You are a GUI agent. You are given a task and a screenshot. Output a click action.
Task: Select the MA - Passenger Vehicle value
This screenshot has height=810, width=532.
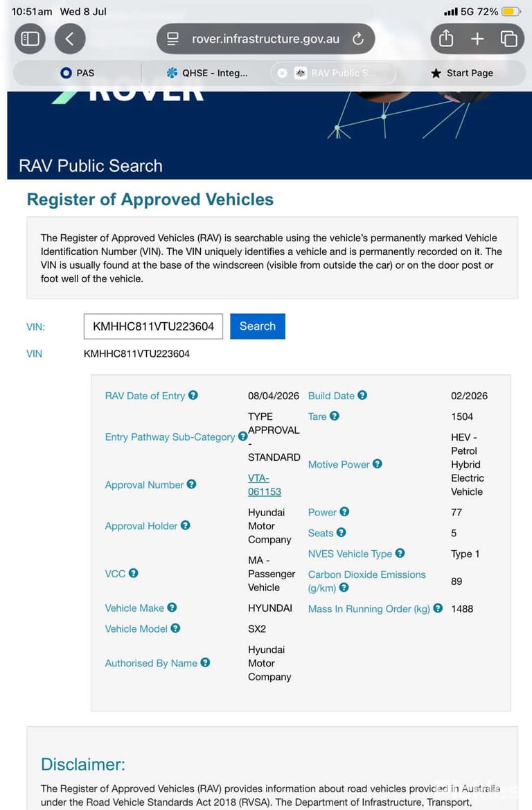[x=272, y=574]
